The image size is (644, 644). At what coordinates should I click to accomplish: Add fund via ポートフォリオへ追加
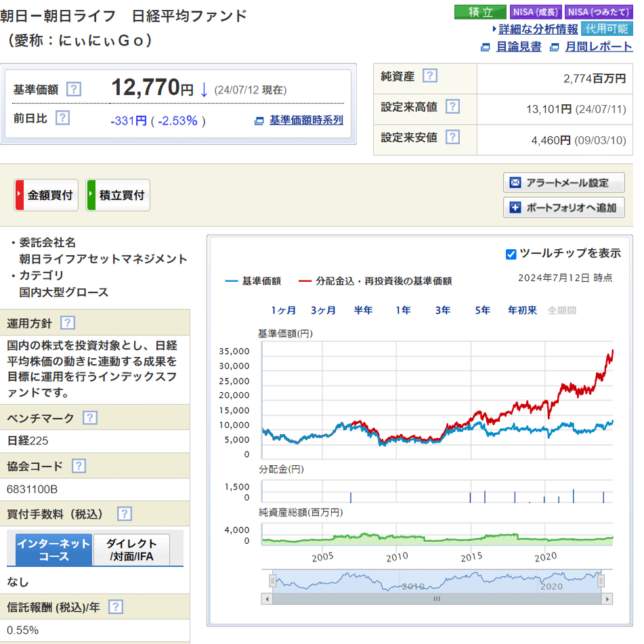point(564,207)
